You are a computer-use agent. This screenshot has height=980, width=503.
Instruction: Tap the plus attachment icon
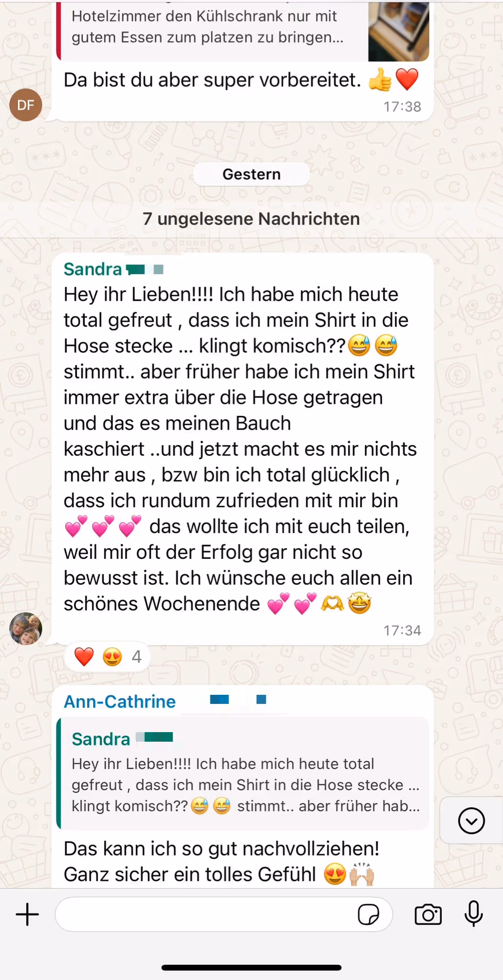27,914
